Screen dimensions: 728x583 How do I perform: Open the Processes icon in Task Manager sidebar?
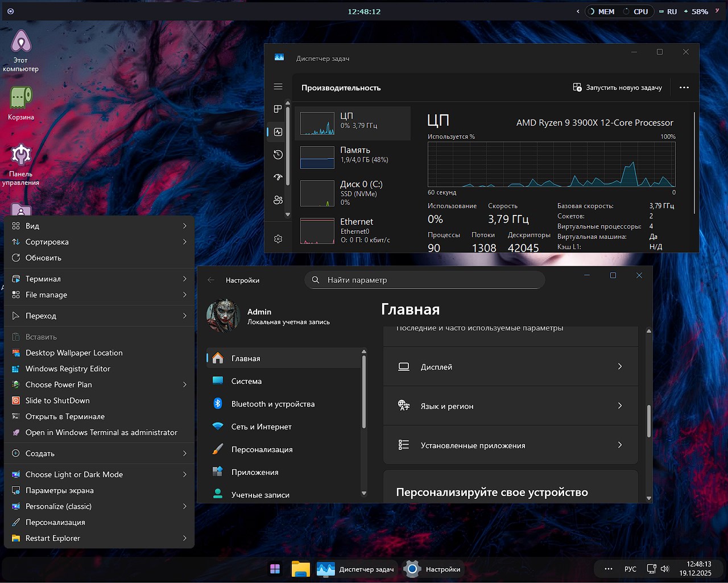click(x=278, y=109)
